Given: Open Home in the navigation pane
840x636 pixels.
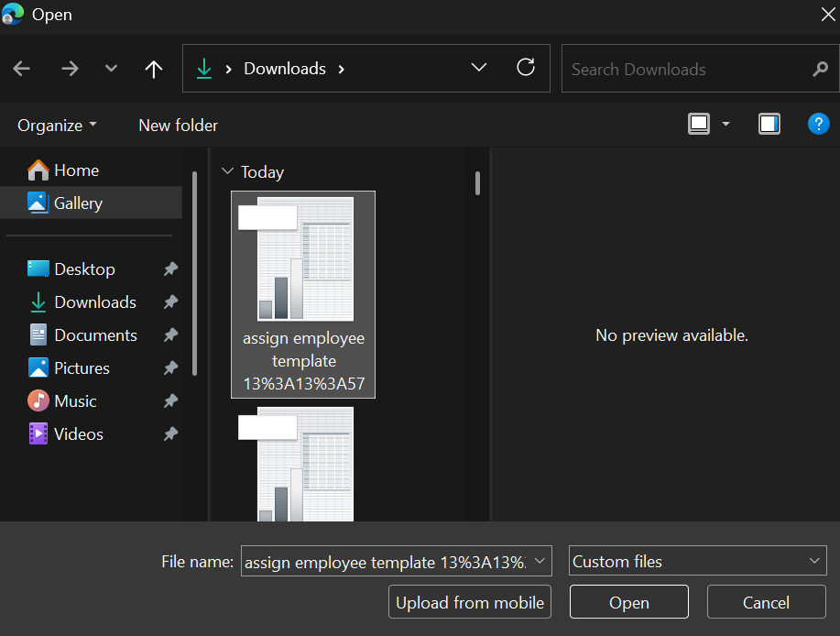Looking at the screenshot, I should point(91,170).
